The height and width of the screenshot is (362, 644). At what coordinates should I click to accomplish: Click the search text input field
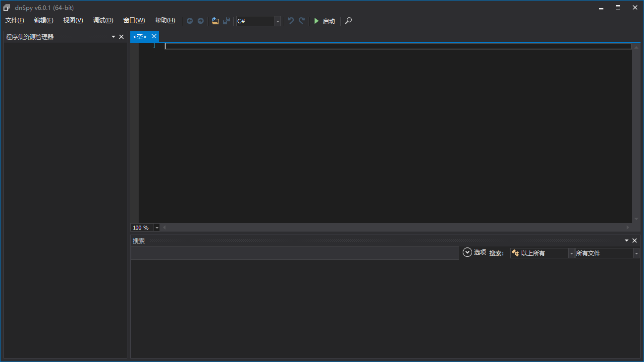[295, 253]
